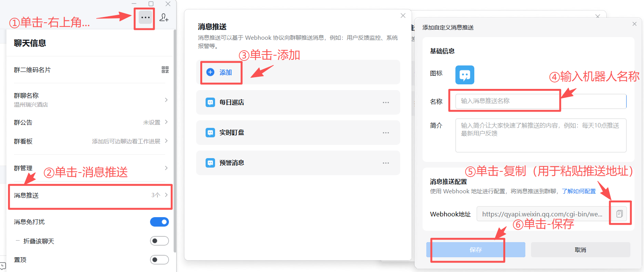Expand 群聊名称 chevron

pyautogui.click(x=166, y=100)
